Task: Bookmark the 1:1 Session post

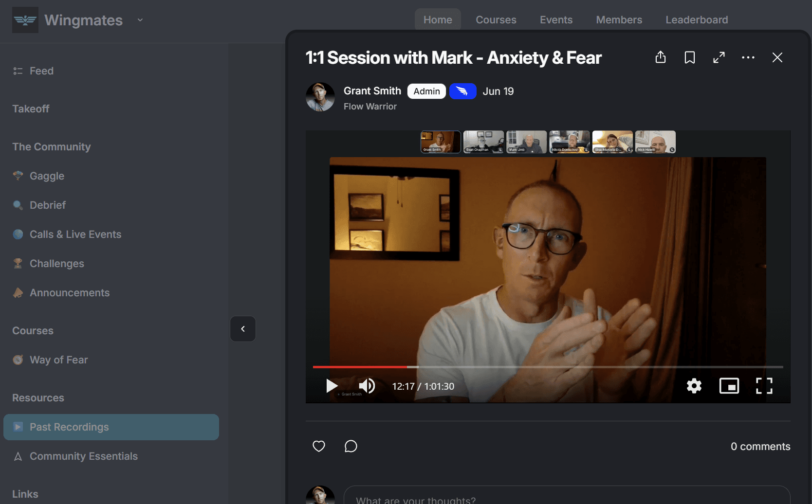Action: click(690, 57)
